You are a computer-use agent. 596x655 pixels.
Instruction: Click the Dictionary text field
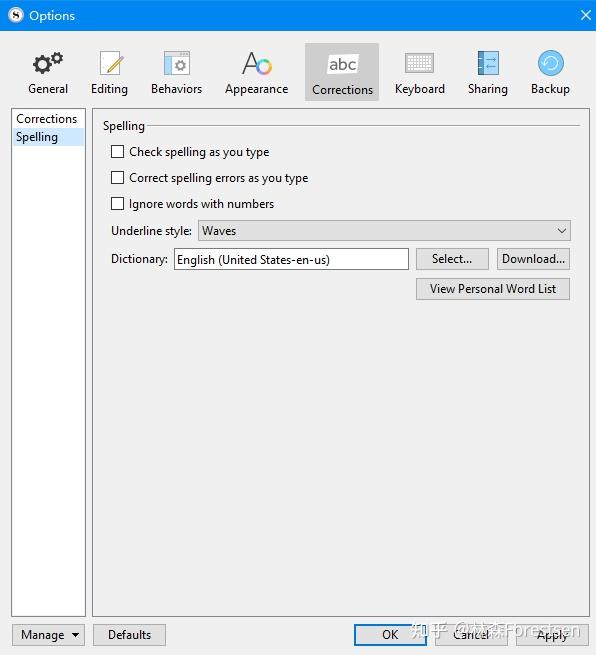(291, 259)
